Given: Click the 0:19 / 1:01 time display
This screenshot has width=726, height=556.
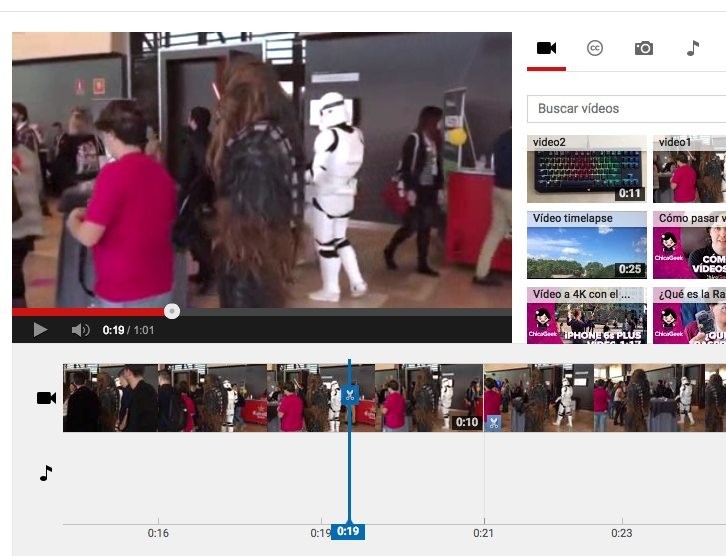Looking at the screenshot, I should (x=128, y=330).
